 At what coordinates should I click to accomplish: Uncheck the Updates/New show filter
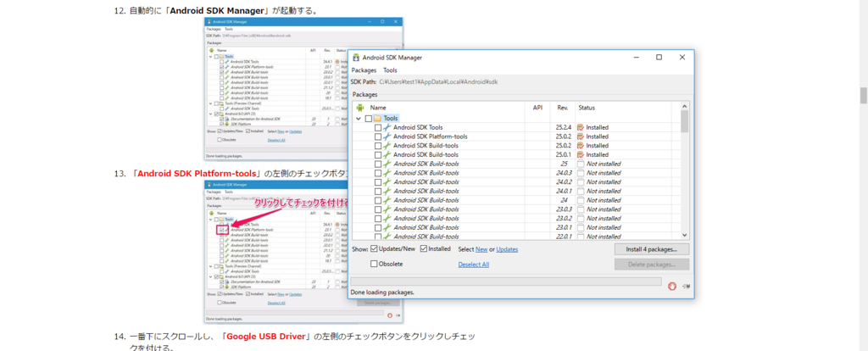click(x=374, y=248)
